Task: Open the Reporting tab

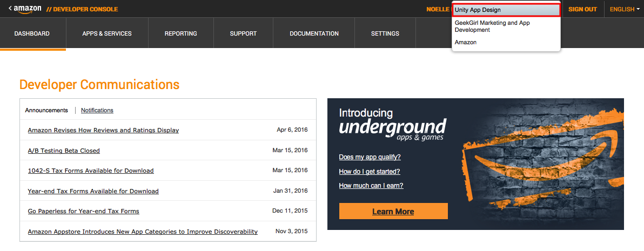Action: coord(180,33)
